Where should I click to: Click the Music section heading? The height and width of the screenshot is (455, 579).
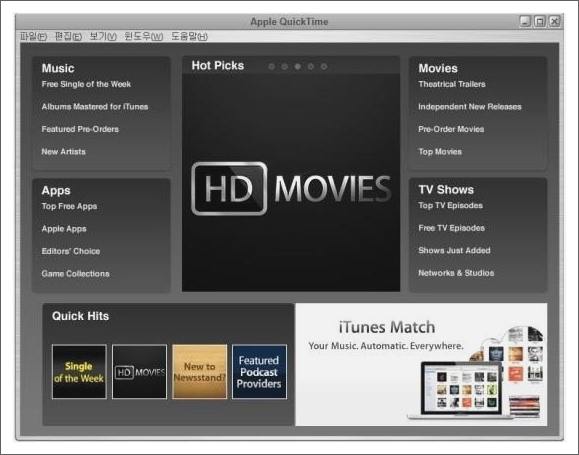58,68
